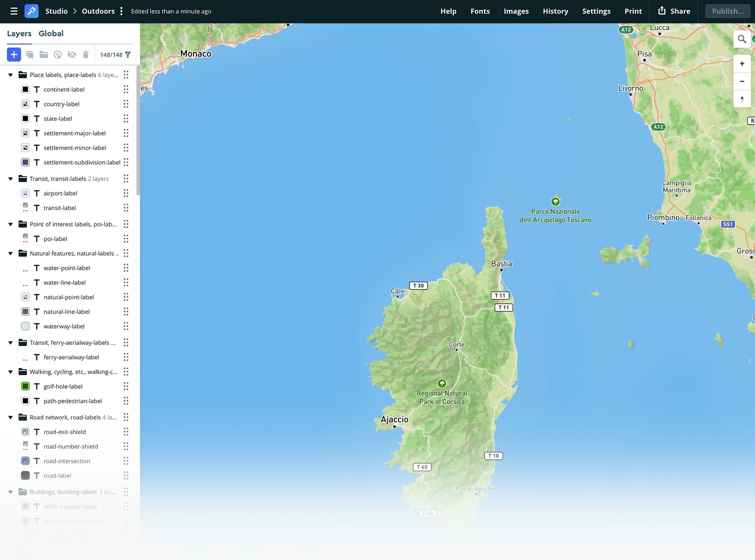The width and height of the screenshot is (755, 560).
Task: Switch to the Global tab
Action: (51, 33)
